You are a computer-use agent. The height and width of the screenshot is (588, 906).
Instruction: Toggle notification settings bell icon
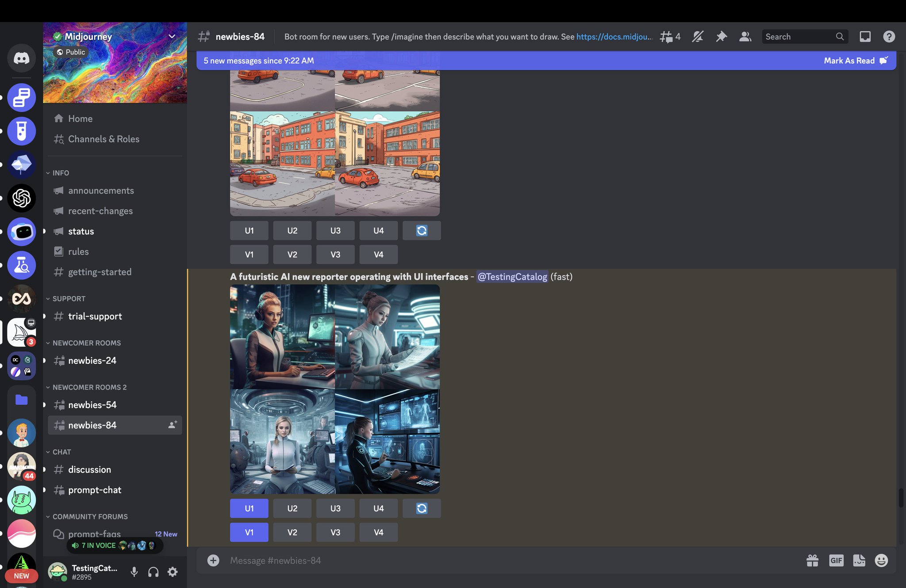point(698,37)
